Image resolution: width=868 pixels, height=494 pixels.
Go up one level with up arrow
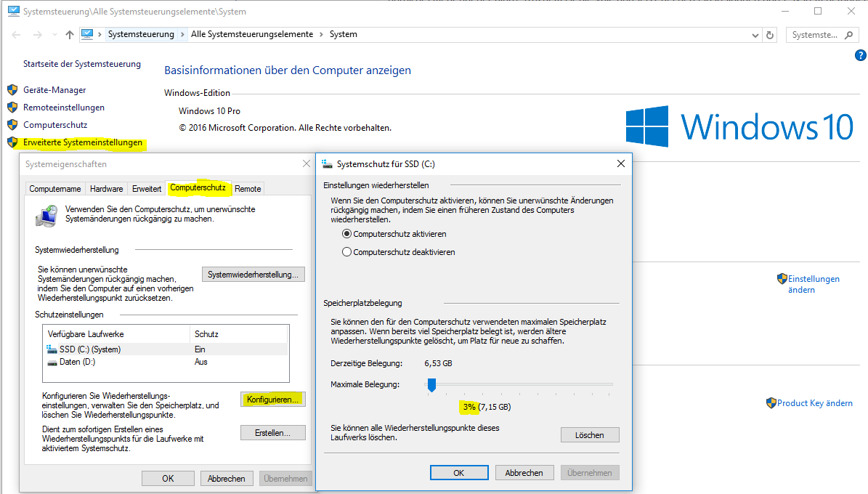pyautogui.click(x=69, y=35)
